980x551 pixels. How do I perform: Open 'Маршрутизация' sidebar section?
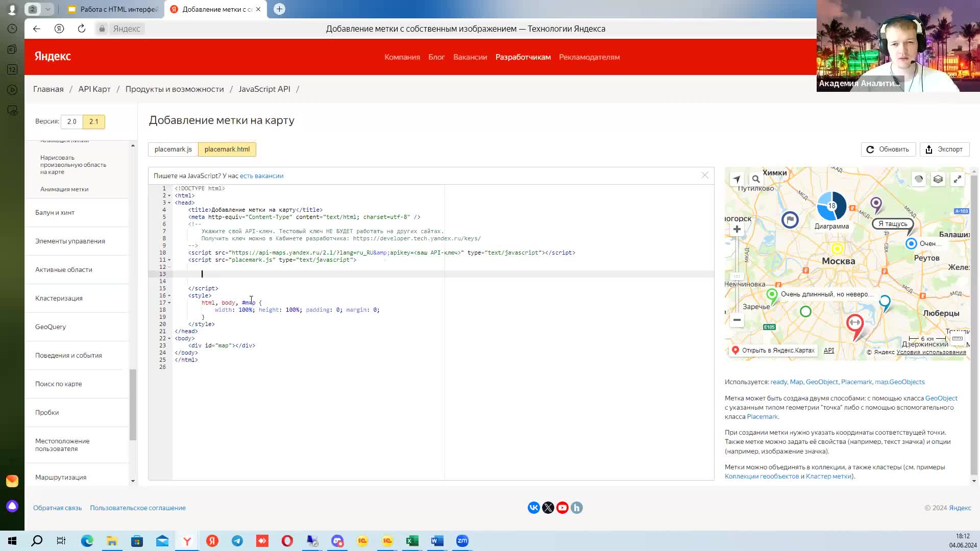(x=61, y=478)
